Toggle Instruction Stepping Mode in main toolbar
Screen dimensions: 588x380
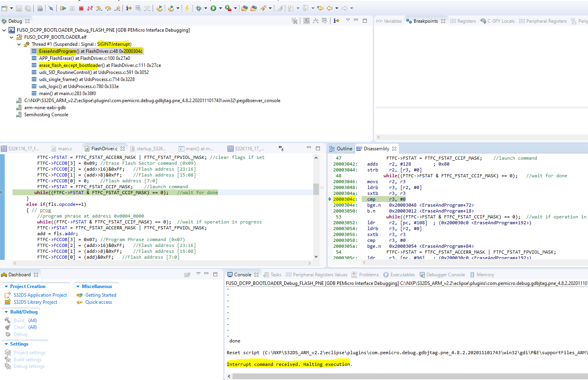point(129,8)
